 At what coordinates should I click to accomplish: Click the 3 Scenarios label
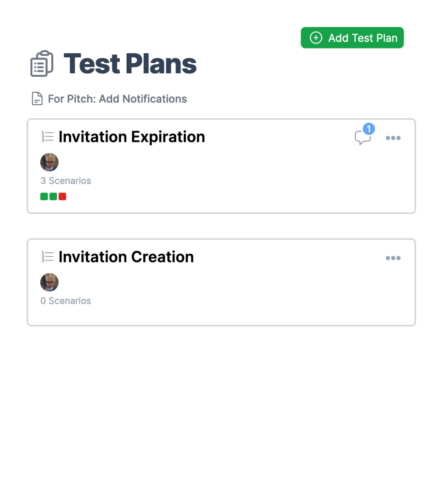click(66, 181)
